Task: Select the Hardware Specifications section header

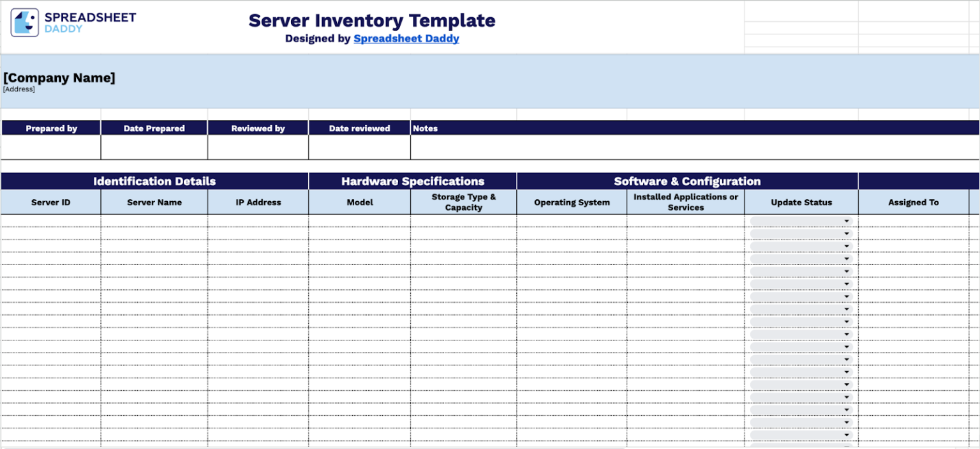Action: pyautogui.click(x=412, y=181)
